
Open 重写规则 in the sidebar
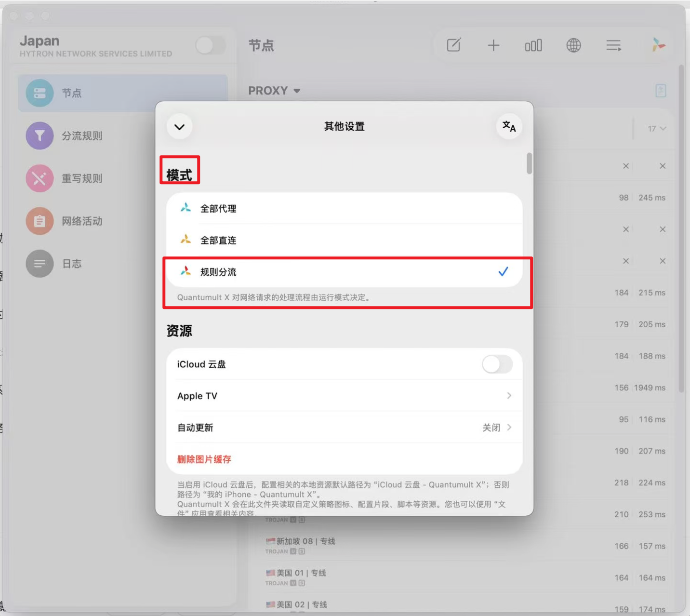click(x=122, y=178)
